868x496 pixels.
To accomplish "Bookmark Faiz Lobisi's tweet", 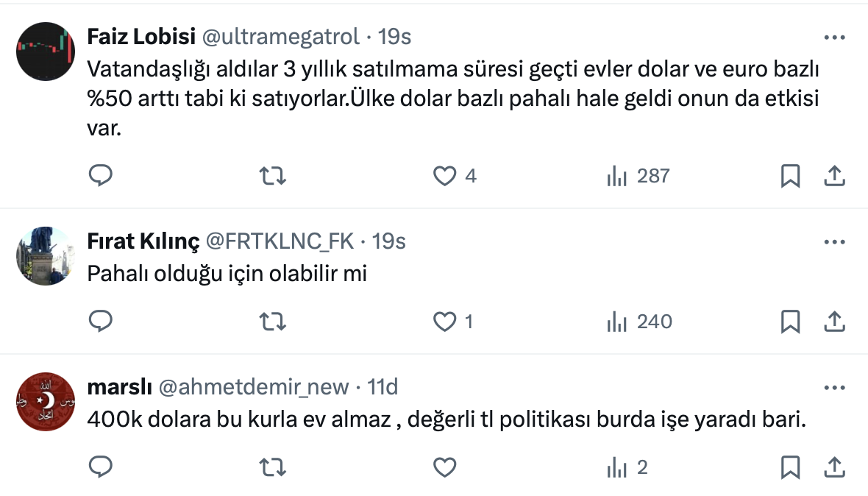I will pyautogui.click(x=790, y=176).
